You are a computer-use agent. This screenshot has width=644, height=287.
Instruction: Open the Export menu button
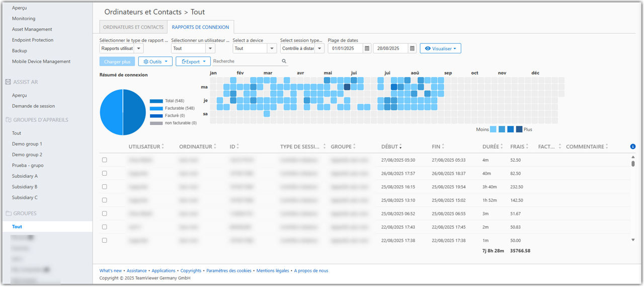pos(193,61)
